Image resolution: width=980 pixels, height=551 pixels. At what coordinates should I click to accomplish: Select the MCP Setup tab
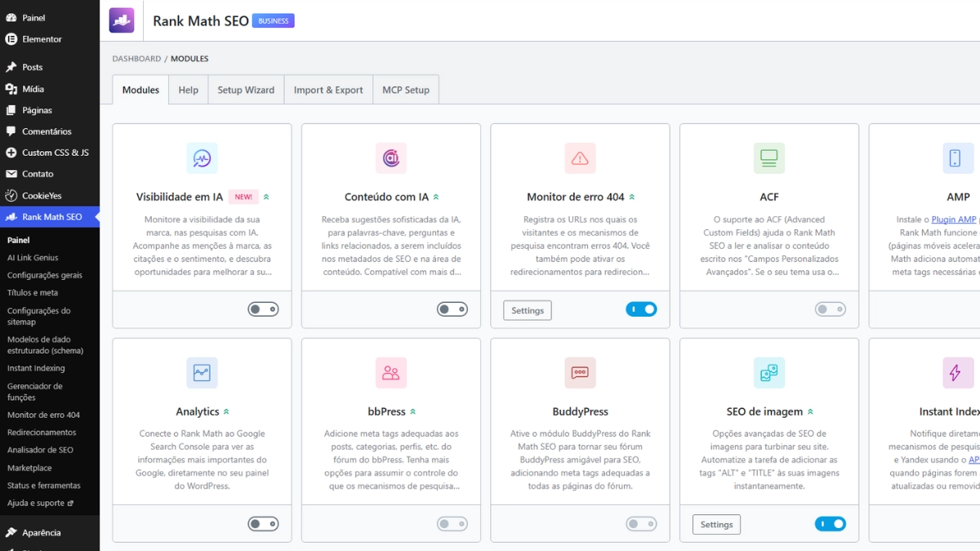(406, 90)
